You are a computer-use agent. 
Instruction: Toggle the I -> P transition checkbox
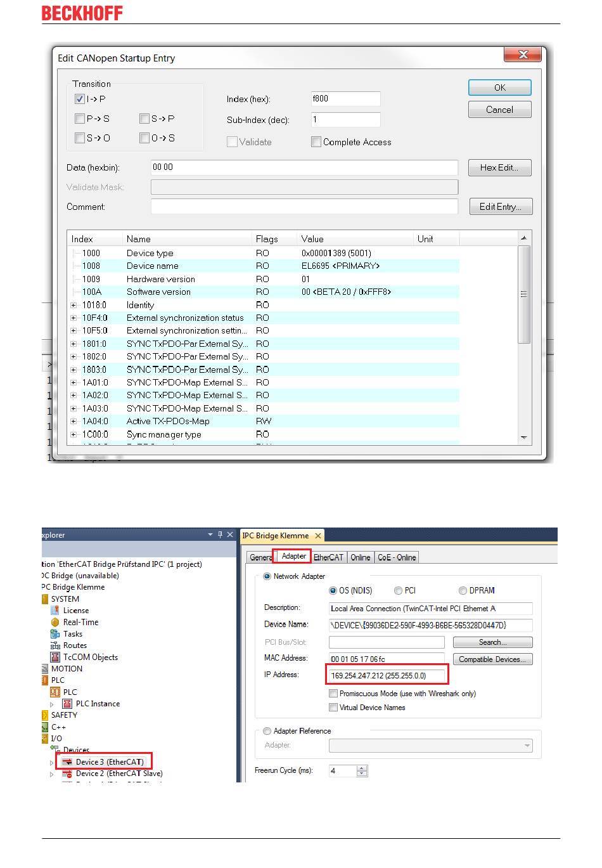point(80,99)
